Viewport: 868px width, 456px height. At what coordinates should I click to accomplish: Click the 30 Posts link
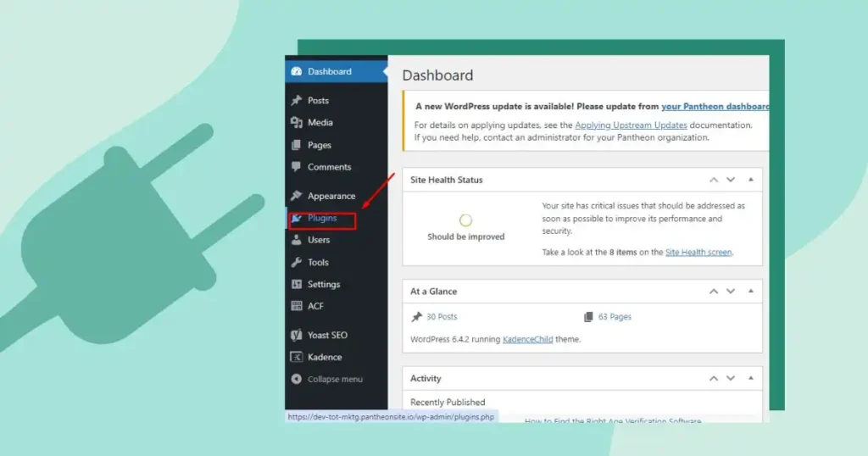[442, 316]
